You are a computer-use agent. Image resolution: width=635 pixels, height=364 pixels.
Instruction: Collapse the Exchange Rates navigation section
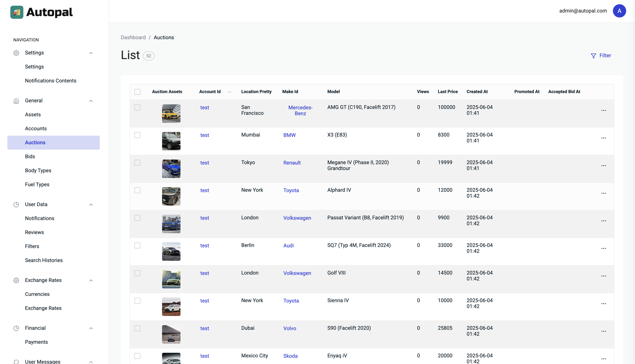tap(91, 280)
